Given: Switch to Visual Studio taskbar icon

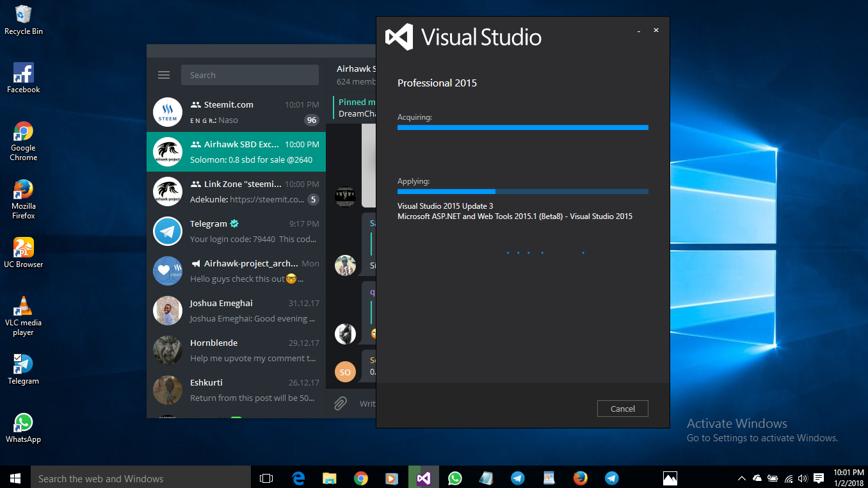Looking at the screenshot, I should [x=423, y=478].
